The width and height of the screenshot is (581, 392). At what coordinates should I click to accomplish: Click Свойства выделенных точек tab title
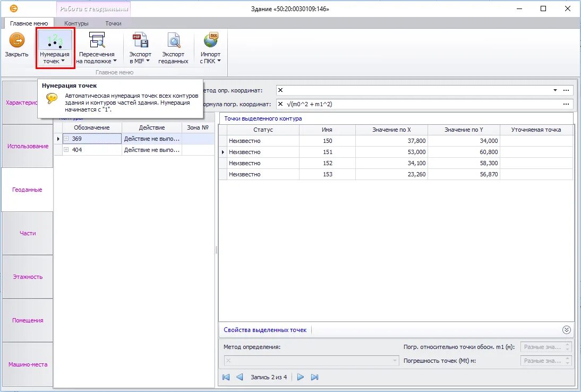[x=265, y=330]
